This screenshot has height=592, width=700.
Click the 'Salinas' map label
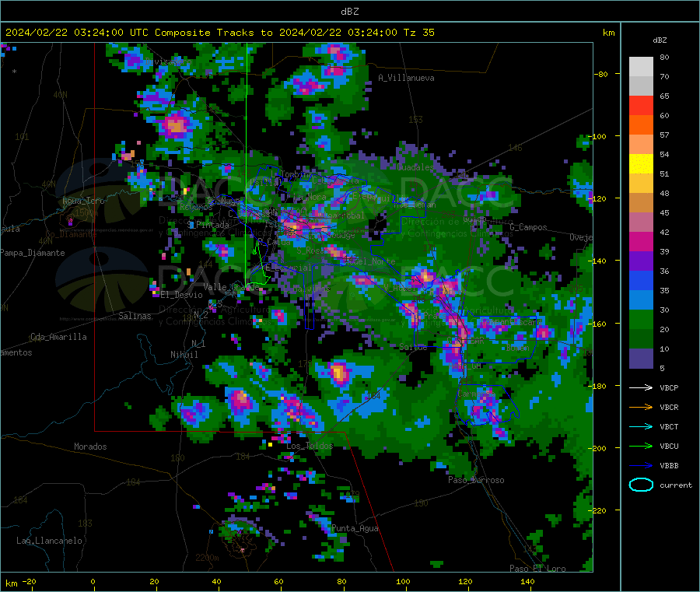(135, 316)
